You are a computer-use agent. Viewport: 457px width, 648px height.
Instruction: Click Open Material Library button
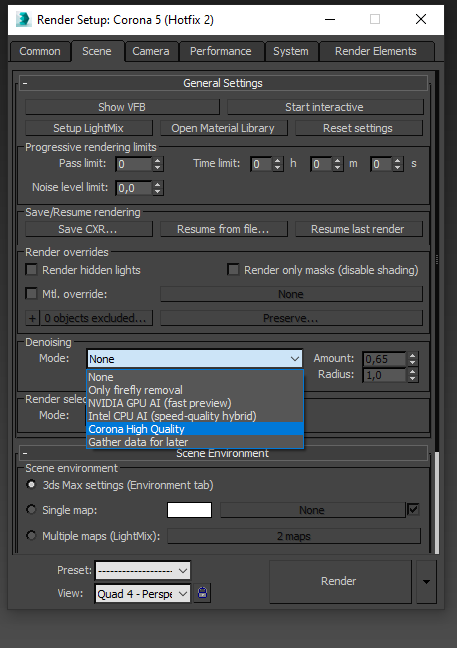(x=224, y=128)
